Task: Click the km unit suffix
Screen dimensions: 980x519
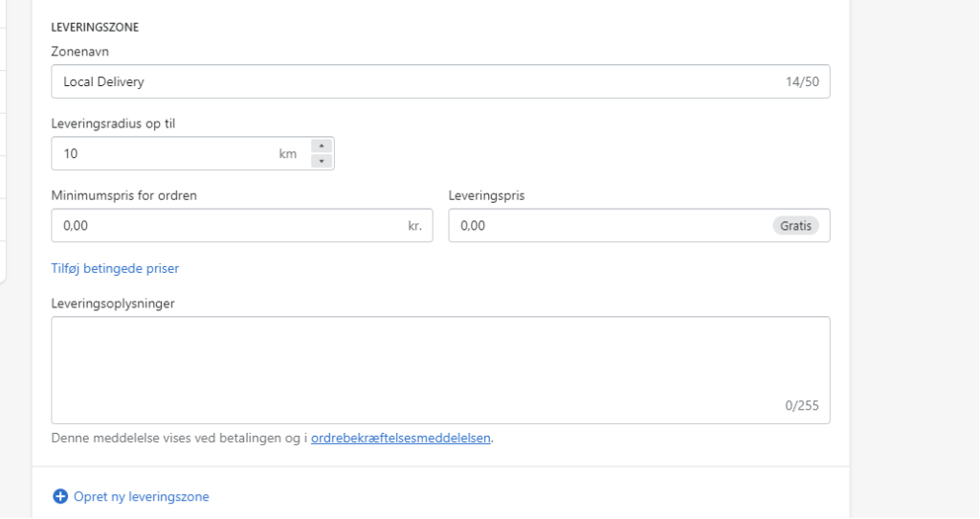Action: tap(287, 153)
